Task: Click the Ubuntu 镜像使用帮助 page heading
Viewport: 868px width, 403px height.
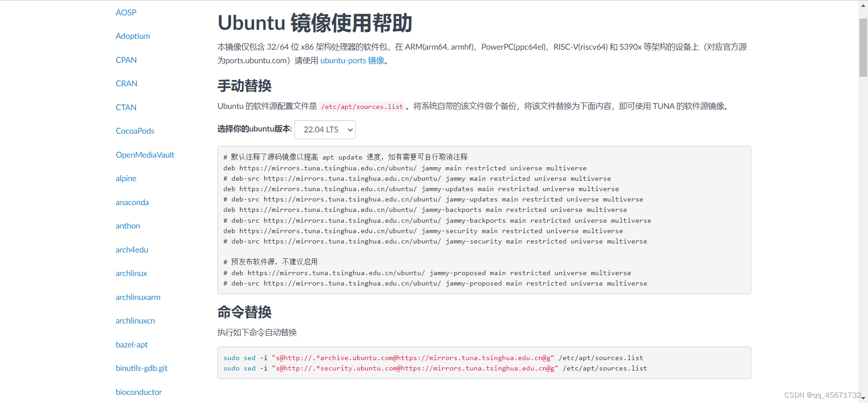Action: tap(315, 23)
